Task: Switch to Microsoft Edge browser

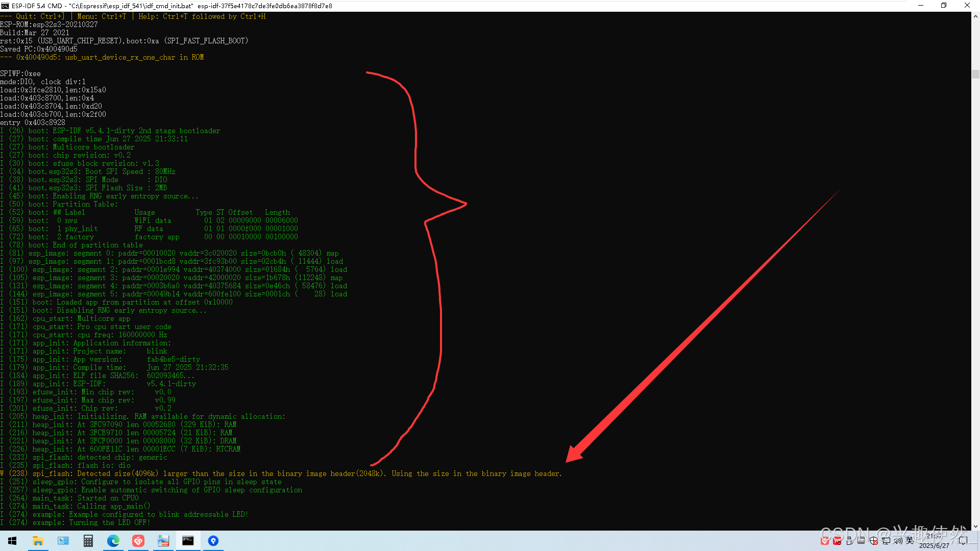Action: (x=113, y=541)
